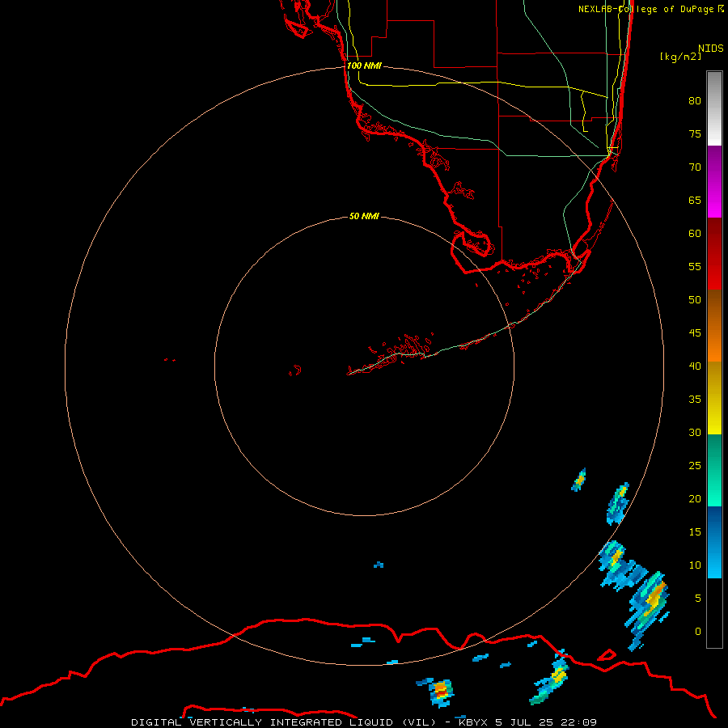Click the scale value 30
This screenshot has height=728, width=728.
click(x=695, y=432)
